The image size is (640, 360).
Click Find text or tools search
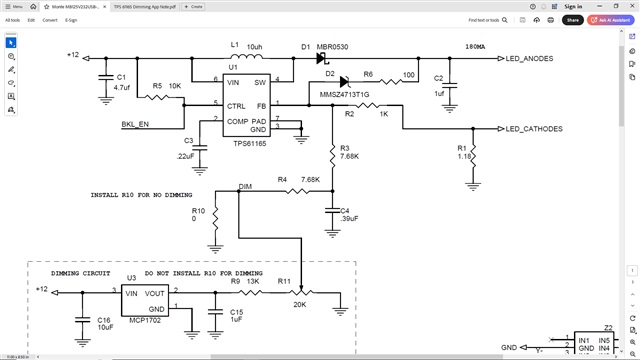point(488,20)
